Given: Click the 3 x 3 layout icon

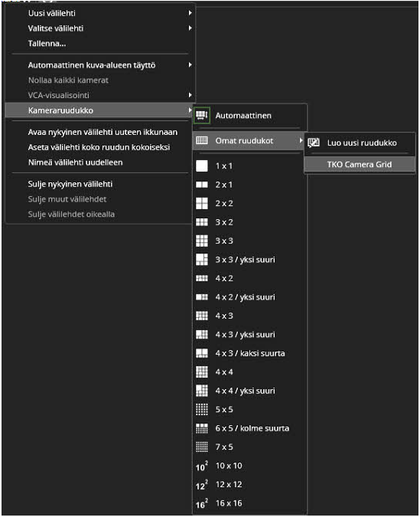Looking at the screenshot, I should [202, 241].
